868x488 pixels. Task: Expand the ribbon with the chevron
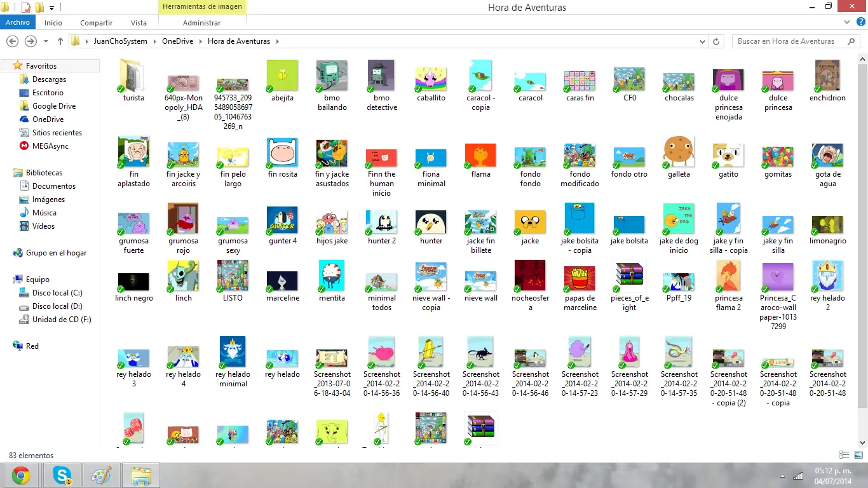pos(848,23)
